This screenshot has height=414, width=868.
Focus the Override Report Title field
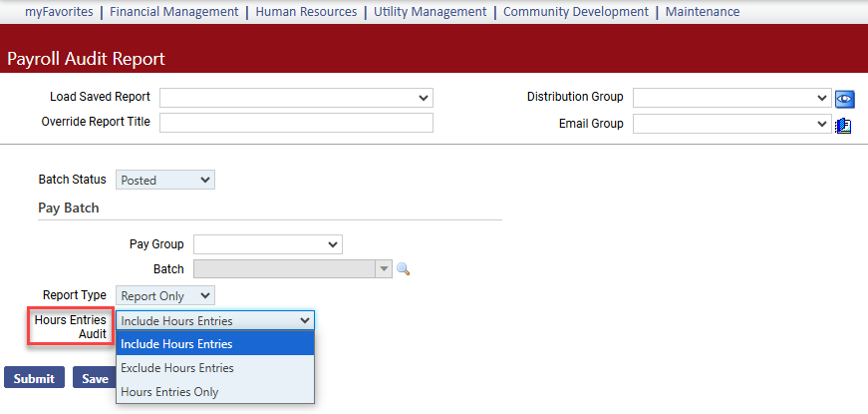click(296, 123)
